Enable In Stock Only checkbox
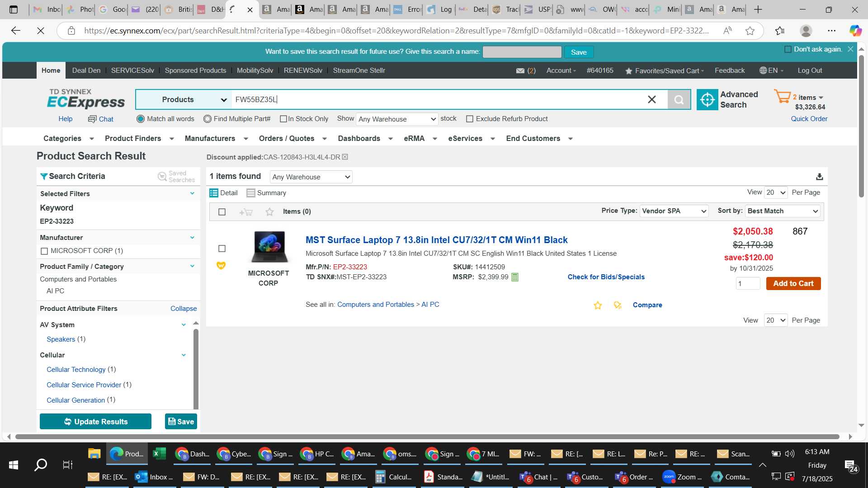This screenshot has height=488, width=868. [283, 119]
